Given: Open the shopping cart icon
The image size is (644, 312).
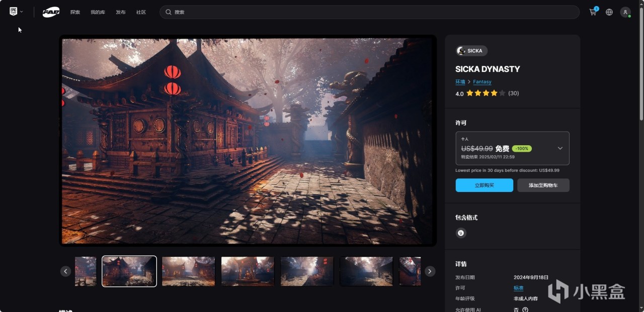Looking at the screenshot, I should click(593, 12).
